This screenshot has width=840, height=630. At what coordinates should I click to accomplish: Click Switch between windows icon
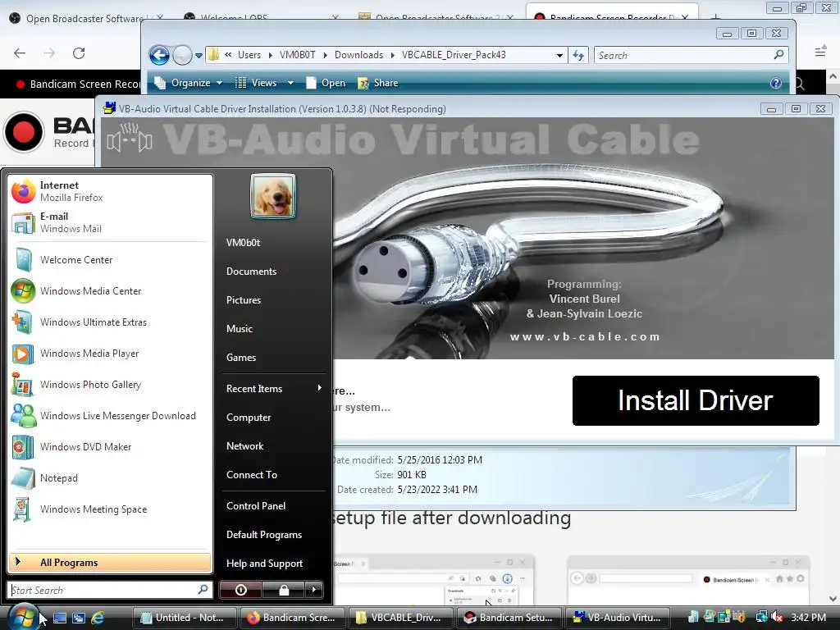tap(79, 618)
